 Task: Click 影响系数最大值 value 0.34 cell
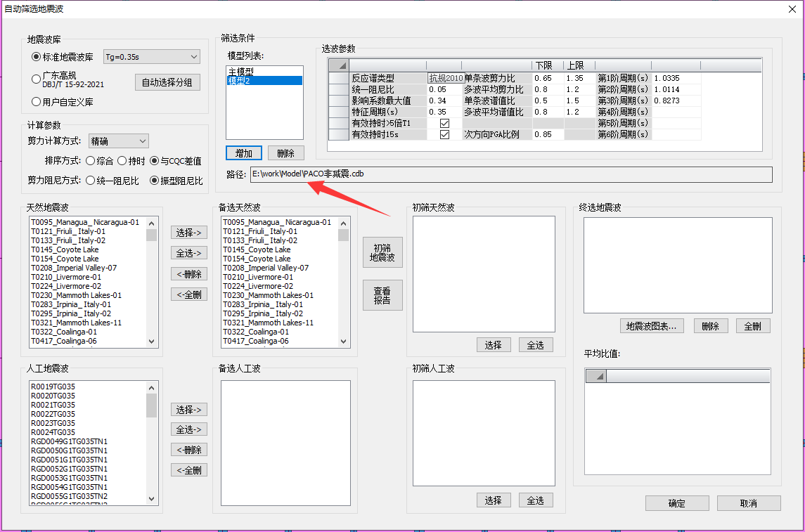[x=444, y=100]
